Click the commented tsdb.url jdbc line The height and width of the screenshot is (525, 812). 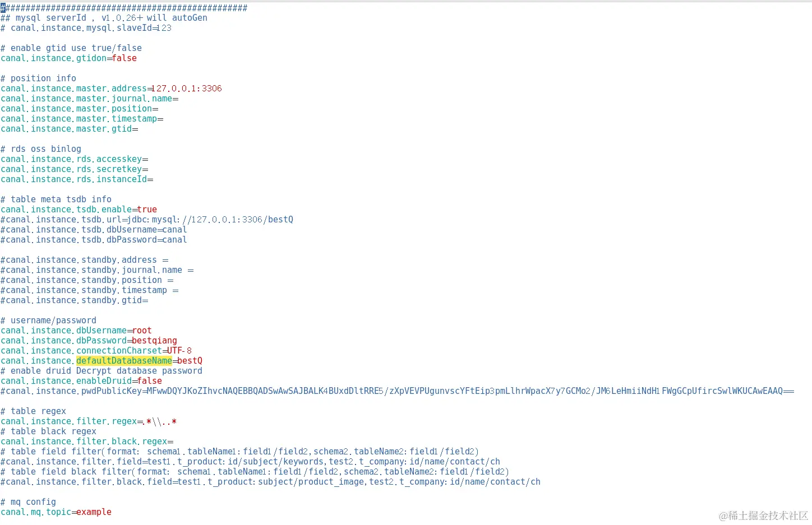pos(147,220)
